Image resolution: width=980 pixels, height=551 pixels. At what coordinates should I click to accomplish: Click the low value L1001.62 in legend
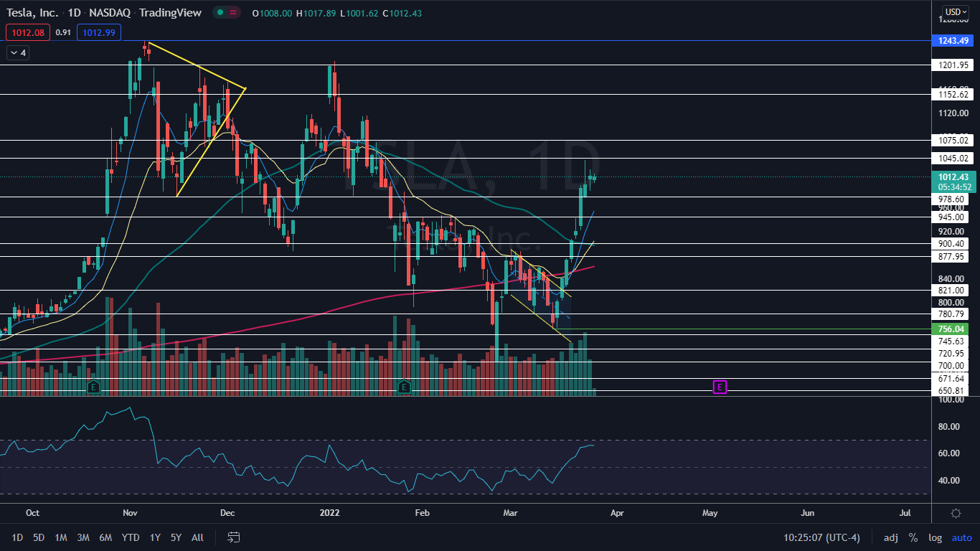click(x=360, y=12)
